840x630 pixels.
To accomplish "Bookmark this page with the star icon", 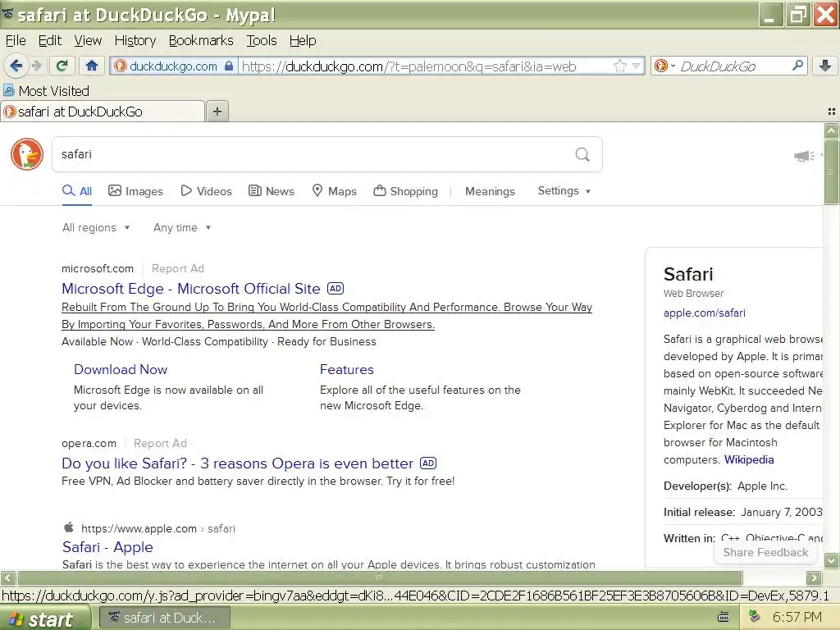I will tap(620, 66).
